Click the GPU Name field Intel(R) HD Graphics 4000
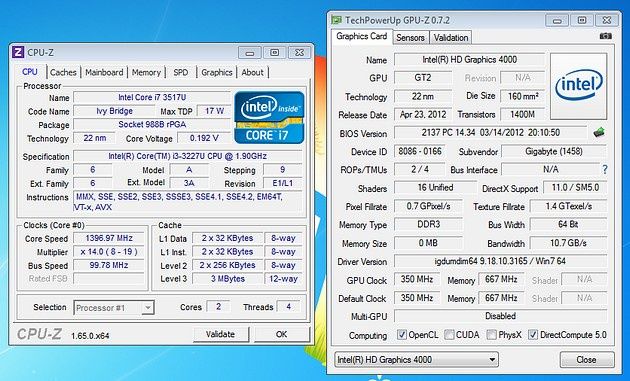The height and width of the screenshot is (381, 630). click(469, 59)
